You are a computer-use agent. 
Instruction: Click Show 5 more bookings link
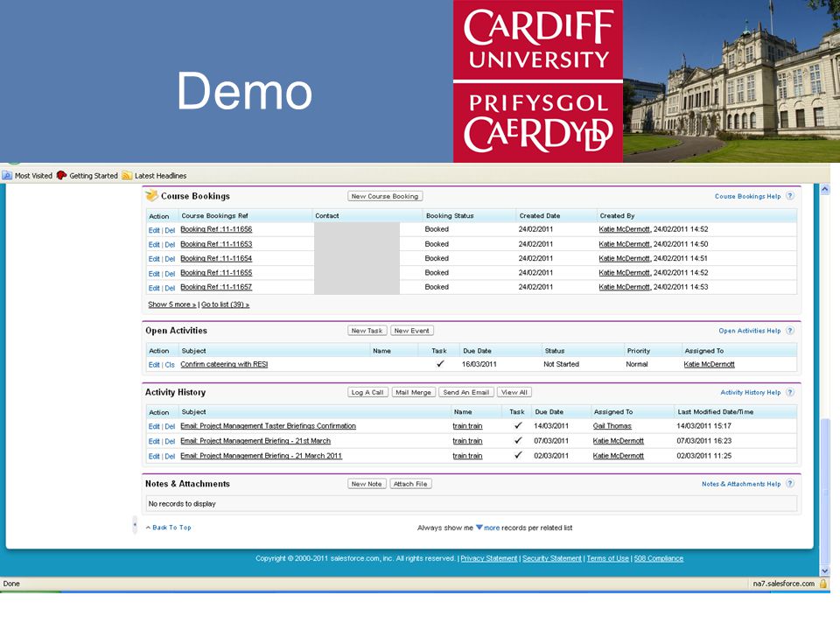click(172, 304)
